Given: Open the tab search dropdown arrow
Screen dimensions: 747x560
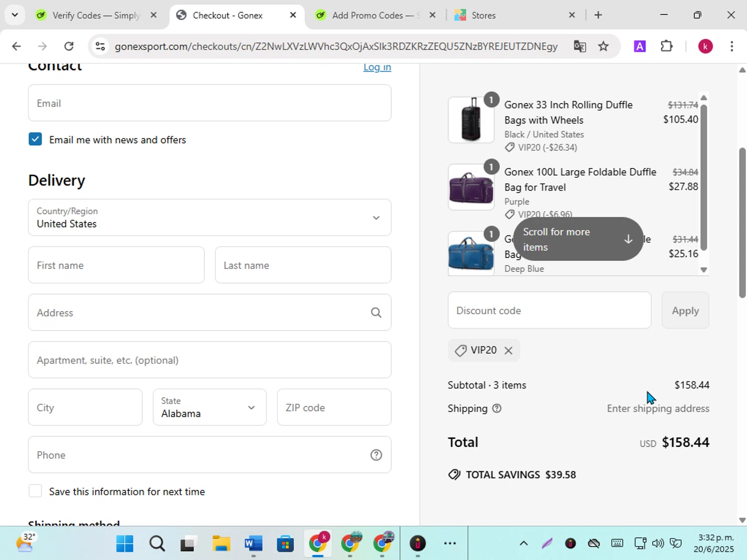Looking at the screenshot, I should point(15,15).
